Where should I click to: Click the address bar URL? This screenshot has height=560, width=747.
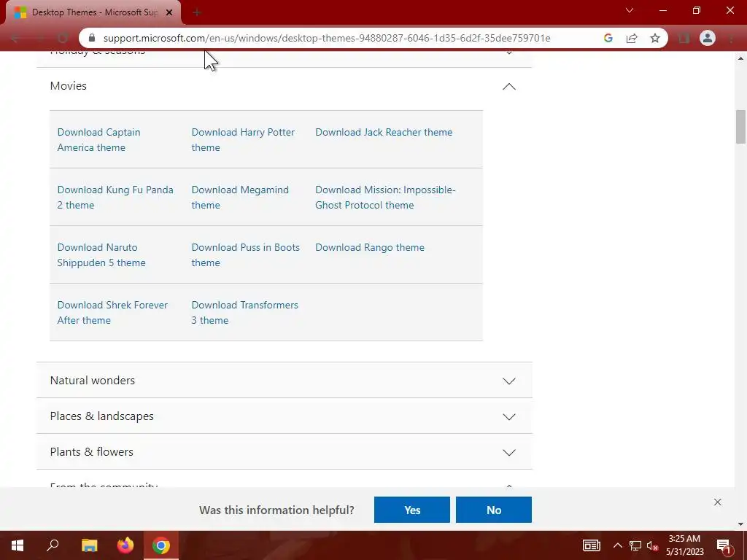coord(327,38)
